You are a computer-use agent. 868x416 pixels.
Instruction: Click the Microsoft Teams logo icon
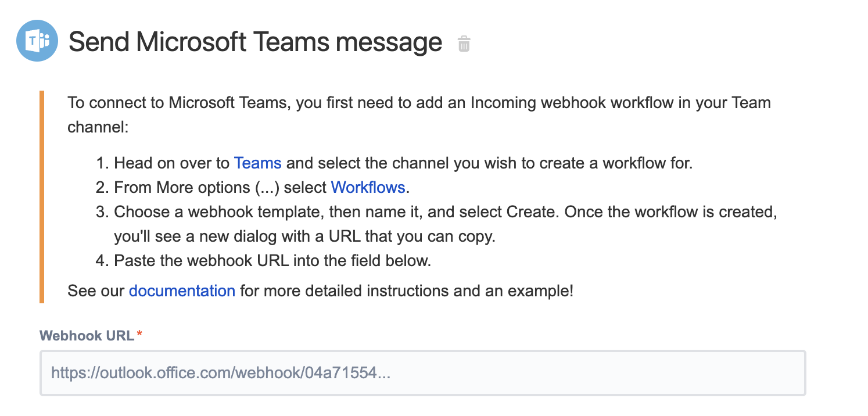(37, 41)
